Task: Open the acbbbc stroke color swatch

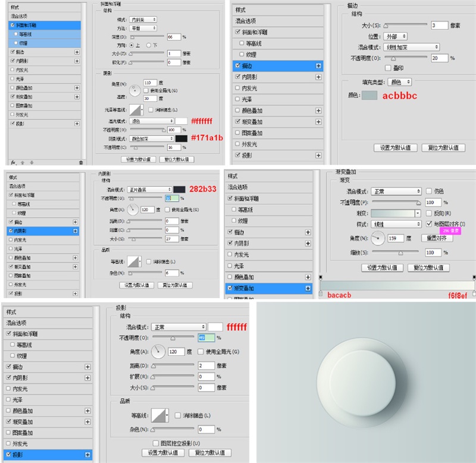Action: click(x=369, y=95)
